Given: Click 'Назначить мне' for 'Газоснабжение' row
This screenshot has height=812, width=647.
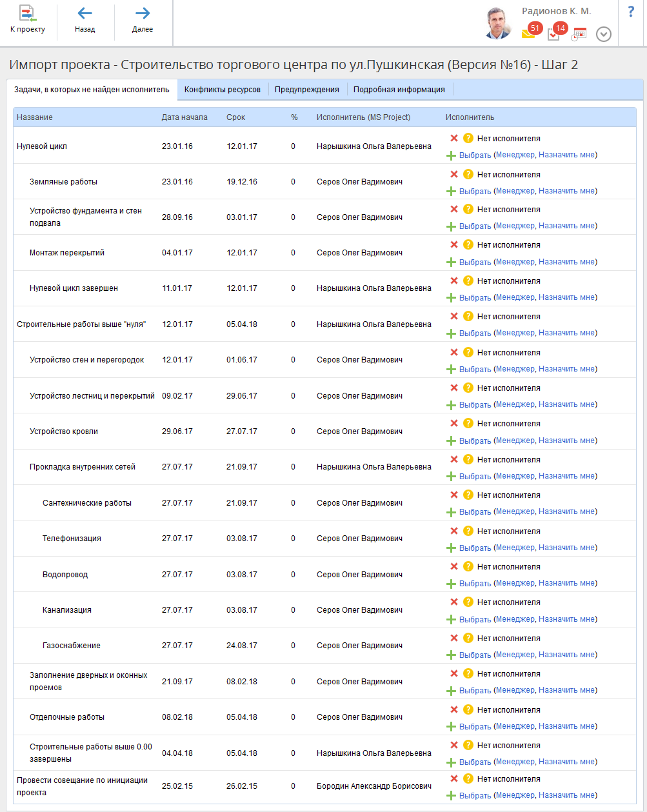Looking at the screenshot, I should tap(566, 655).
